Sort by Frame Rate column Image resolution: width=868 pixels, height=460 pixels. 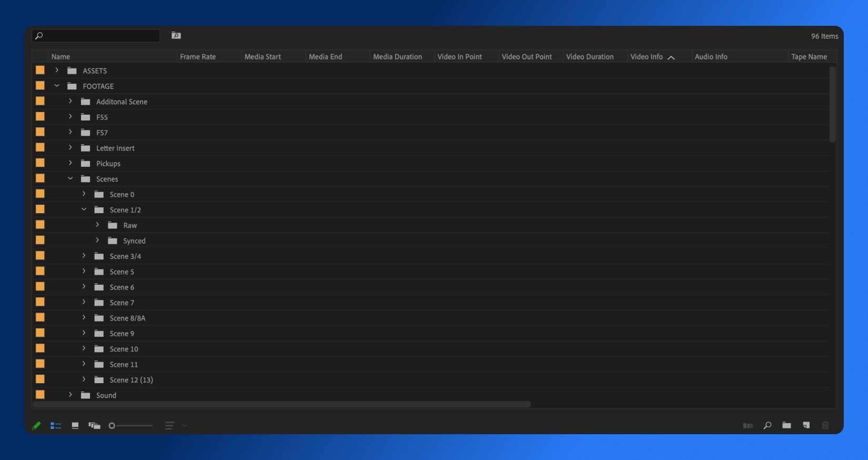coord(198,57)
